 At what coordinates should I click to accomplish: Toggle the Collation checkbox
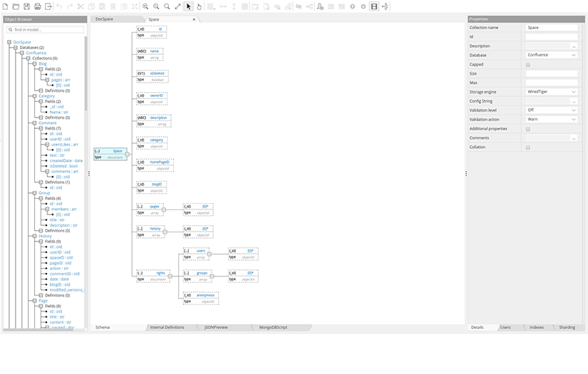(x=528, y=147)
